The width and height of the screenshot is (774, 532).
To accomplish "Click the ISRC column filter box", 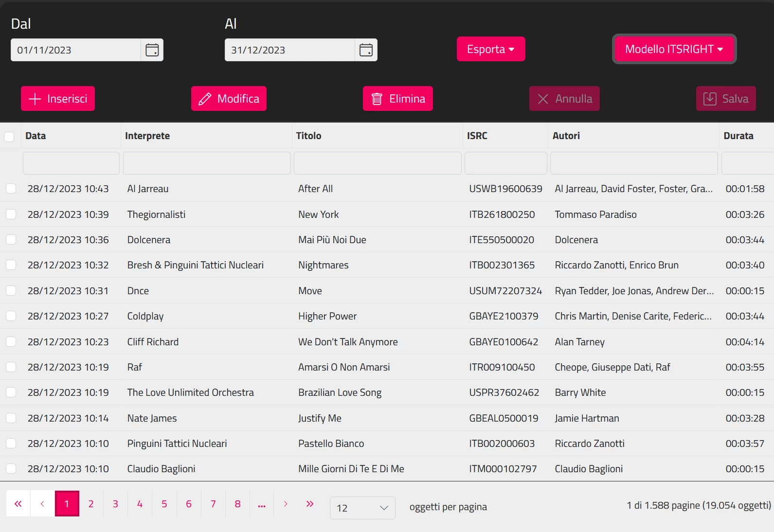I will click(x=506, y=163).
